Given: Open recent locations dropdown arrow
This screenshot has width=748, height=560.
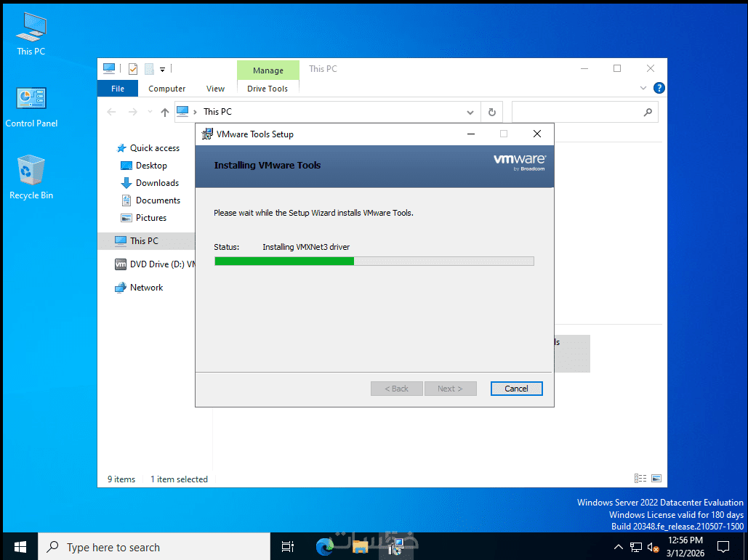Looking at the screenshot, I should tap(150, 112).
